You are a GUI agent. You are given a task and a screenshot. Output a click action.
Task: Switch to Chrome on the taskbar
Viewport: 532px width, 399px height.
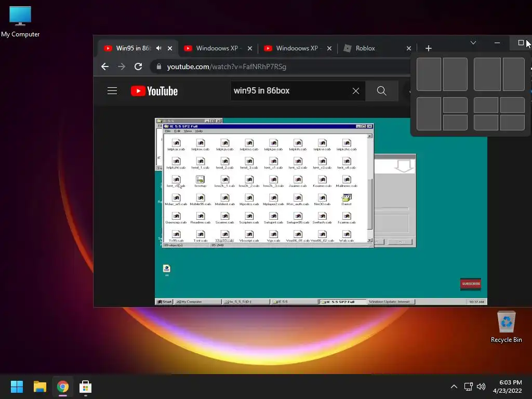point(62,387)
